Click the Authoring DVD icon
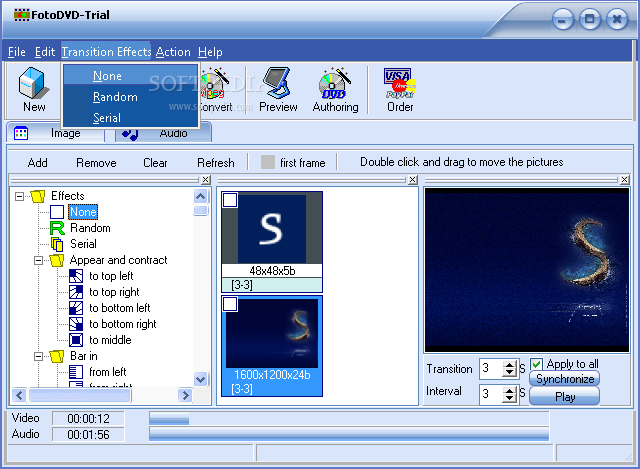The image size is (640, 469). pyautogui.click(x=335, y=83)
